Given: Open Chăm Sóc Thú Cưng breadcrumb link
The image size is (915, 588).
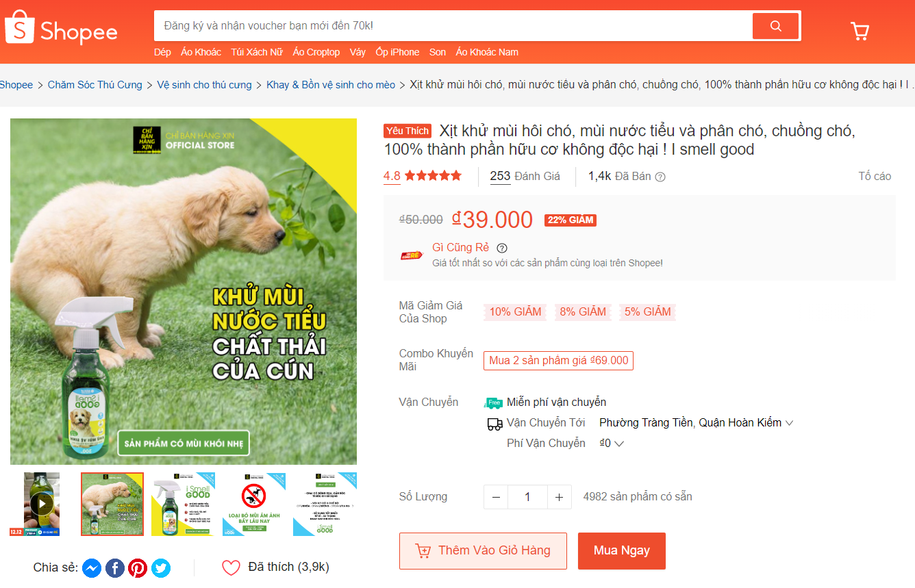Looking at the screenshot, I should 95,85.
